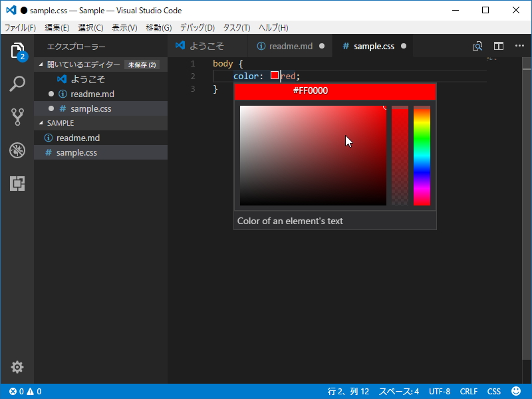Select sample.css in open editors list
Viewport: 532px width, 399px height.
click(101, 108)
